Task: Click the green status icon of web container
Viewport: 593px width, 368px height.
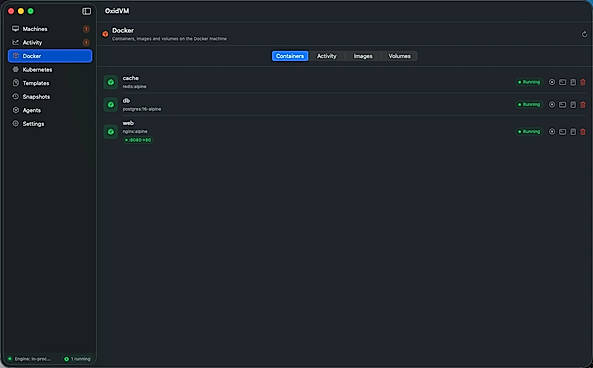Action: (111, 132)
